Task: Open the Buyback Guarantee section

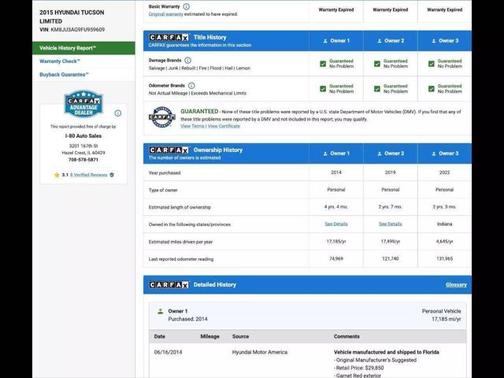Action: [x=64, y=75]
